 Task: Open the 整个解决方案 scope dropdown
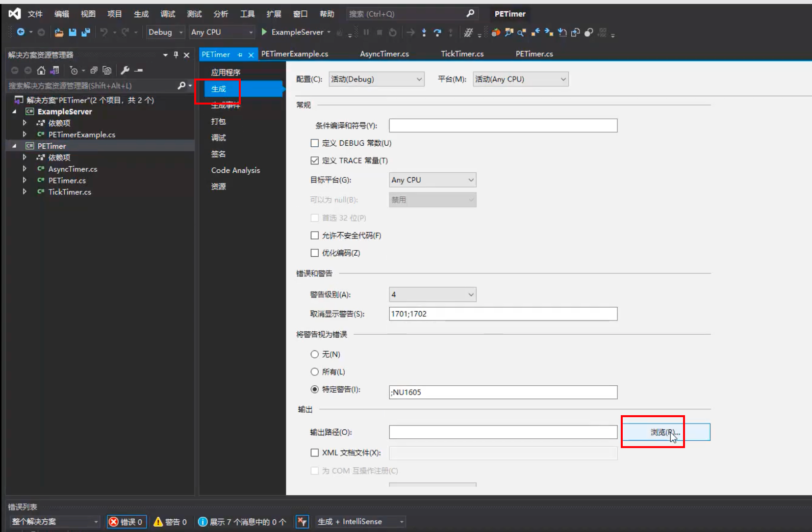tap(54, 522)
